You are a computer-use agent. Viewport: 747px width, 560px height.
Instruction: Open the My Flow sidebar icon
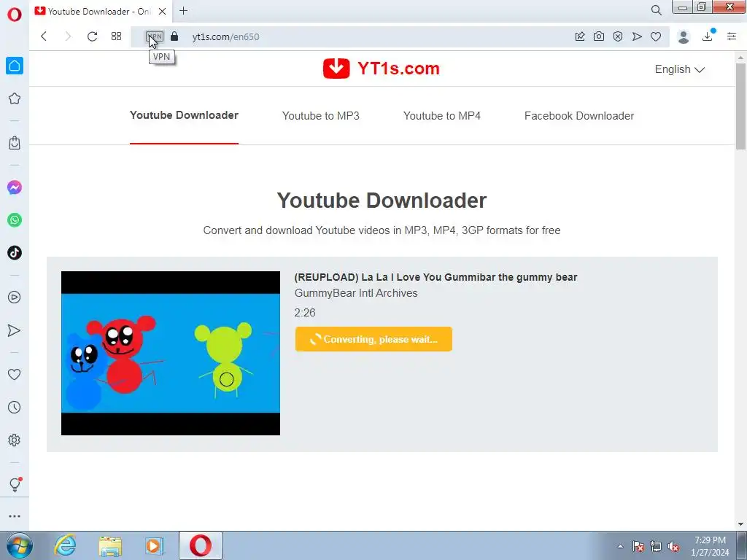[x=15, y=330]
